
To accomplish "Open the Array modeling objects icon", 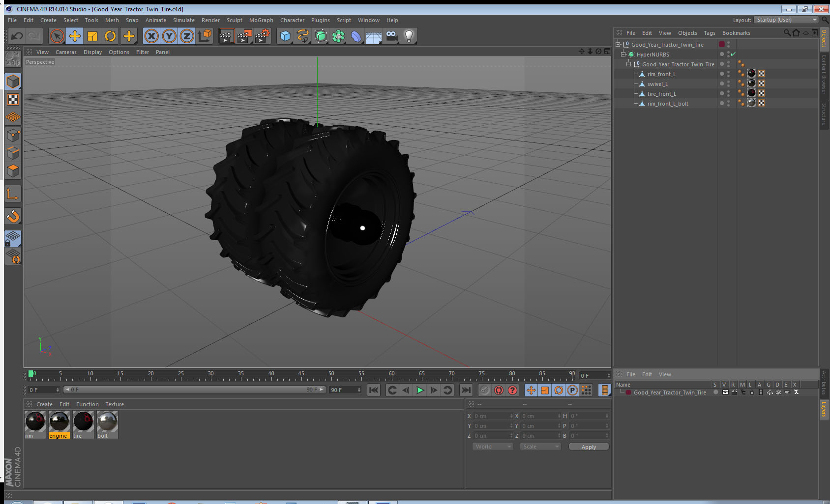I will click(x=338, y=36).
